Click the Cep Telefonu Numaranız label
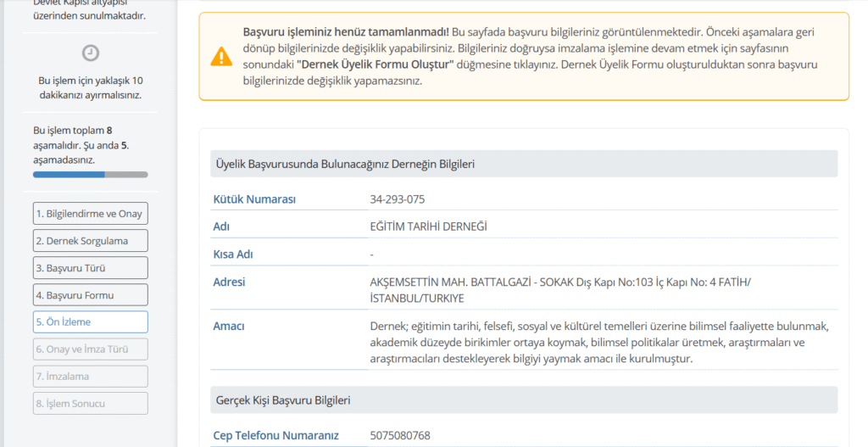The image size is (868, 447). 275,436
